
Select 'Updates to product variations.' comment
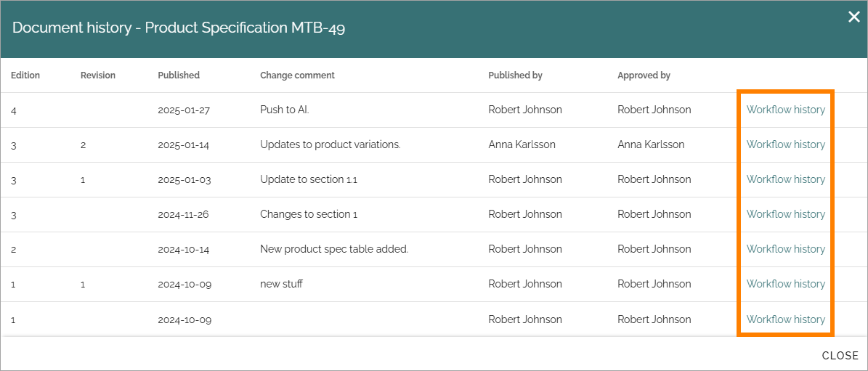pyautogui.click(x=330, y=144)
